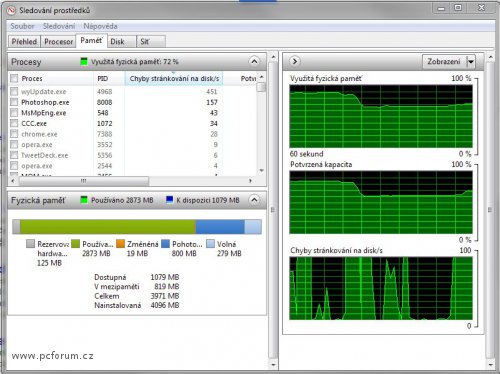The width and height of the screenshot is (500, 374).
Task: Toggle the select-all checkbox beside Proces header
Action: pyautogui.click(x=14, y=79)
